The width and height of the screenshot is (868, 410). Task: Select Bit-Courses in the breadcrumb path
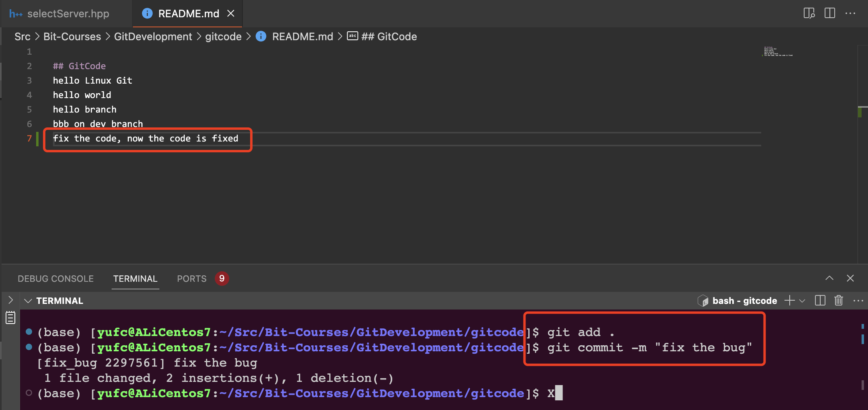(72, 37)
